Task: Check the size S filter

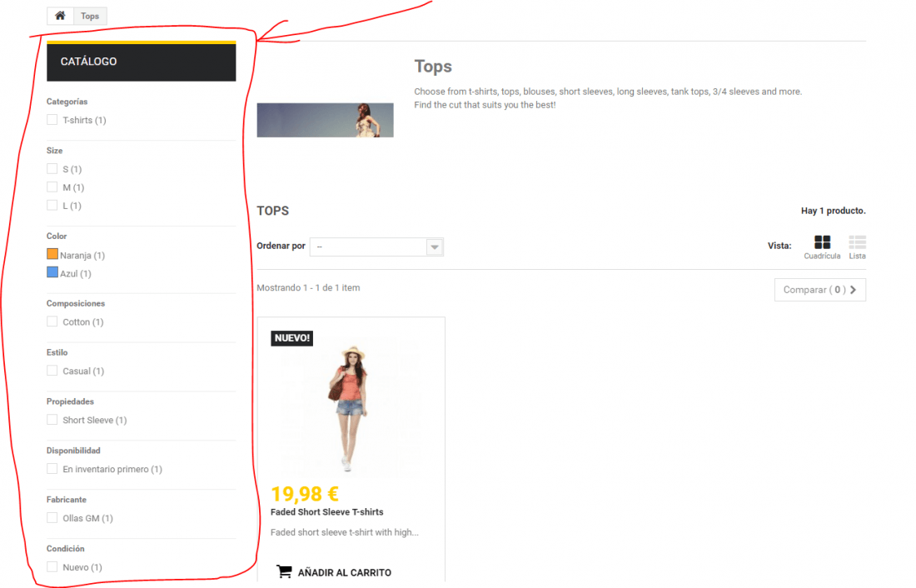Action: 52,169
